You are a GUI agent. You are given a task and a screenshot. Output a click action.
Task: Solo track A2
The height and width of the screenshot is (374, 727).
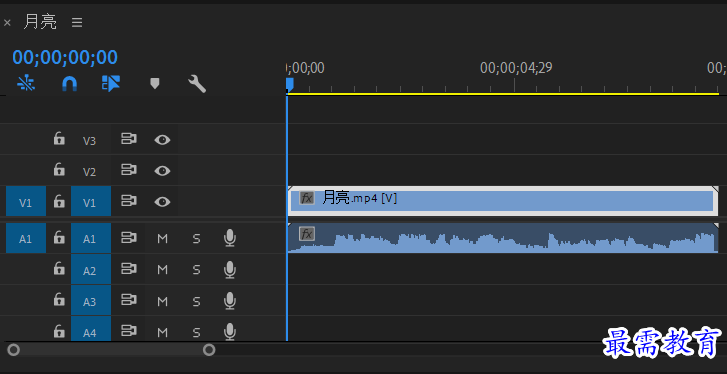pos(197,270)
